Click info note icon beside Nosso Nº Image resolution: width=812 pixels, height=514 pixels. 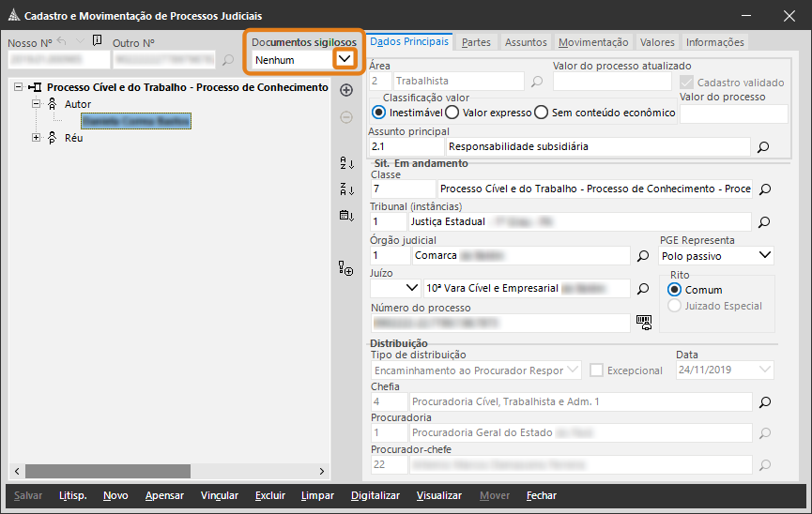tap(97, 41)
